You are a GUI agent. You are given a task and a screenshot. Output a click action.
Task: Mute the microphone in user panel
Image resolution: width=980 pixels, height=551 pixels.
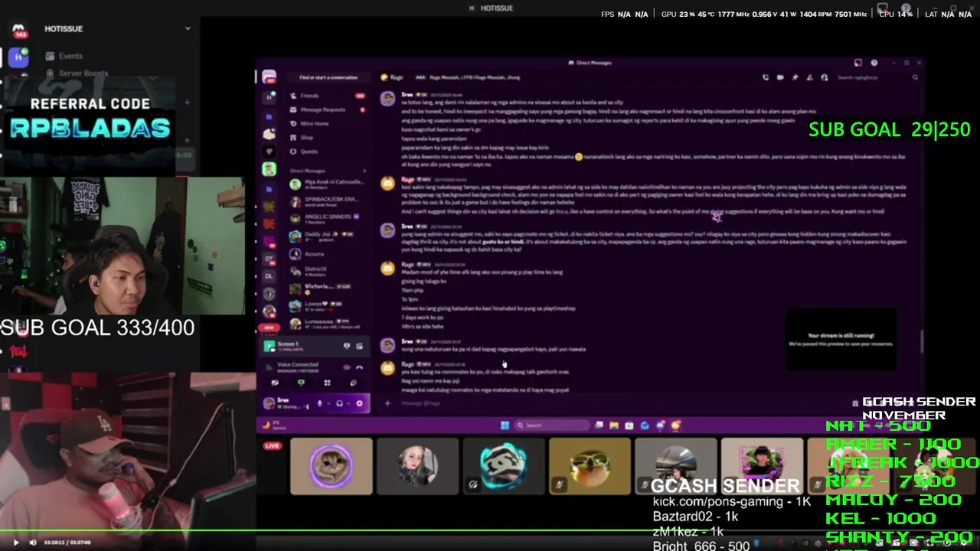tap(319, 403)
